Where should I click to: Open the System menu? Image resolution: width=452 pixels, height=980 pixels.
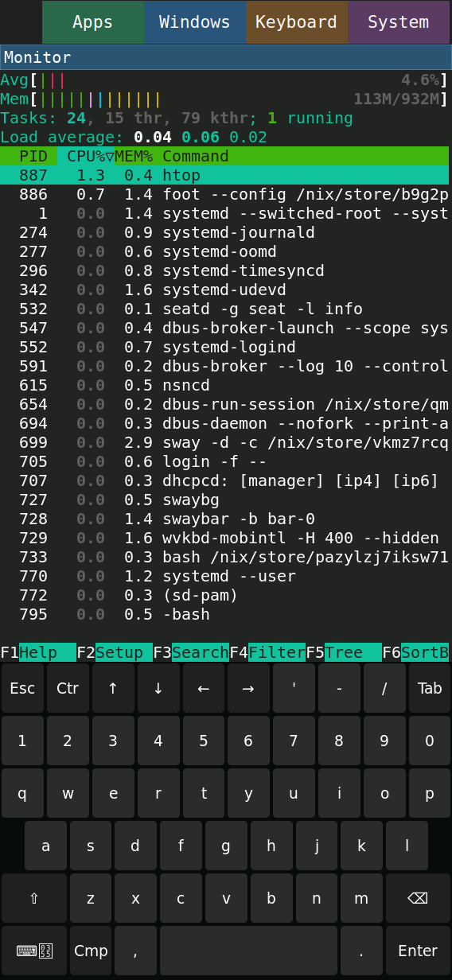pos(399,22)
